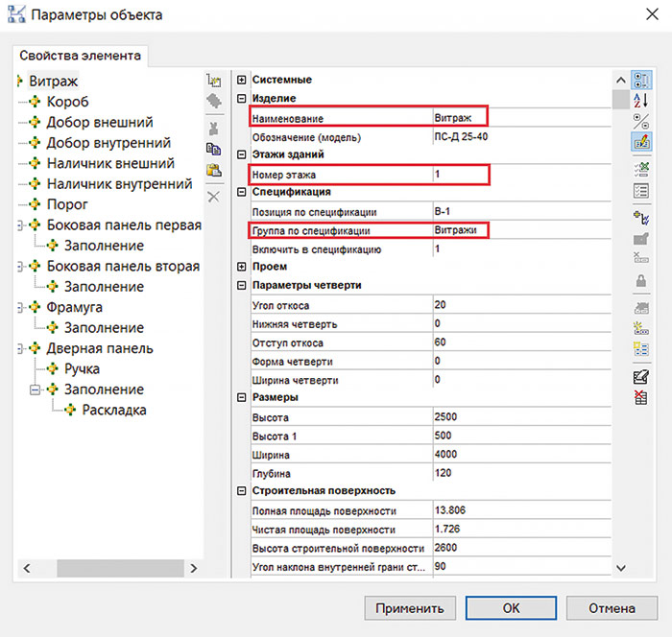
Task: Open the Свойства элемента tab
Action: (x=81, y=56)
